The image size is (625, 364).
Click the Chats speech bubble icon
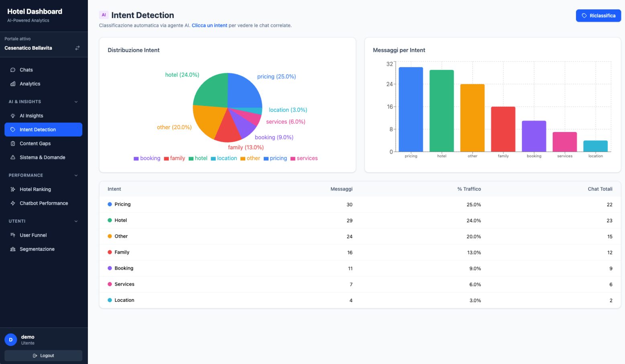13,70
